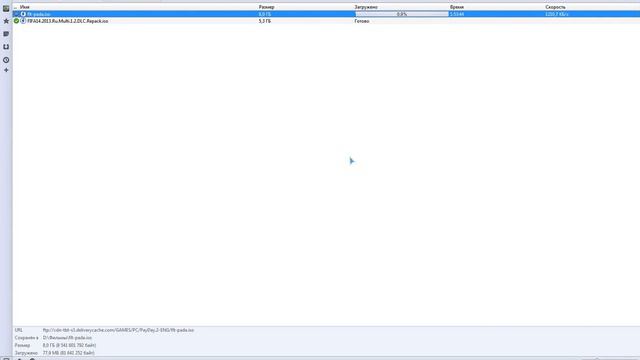
Task: Open the clock history sidebar icon
Action: (6, 60)
